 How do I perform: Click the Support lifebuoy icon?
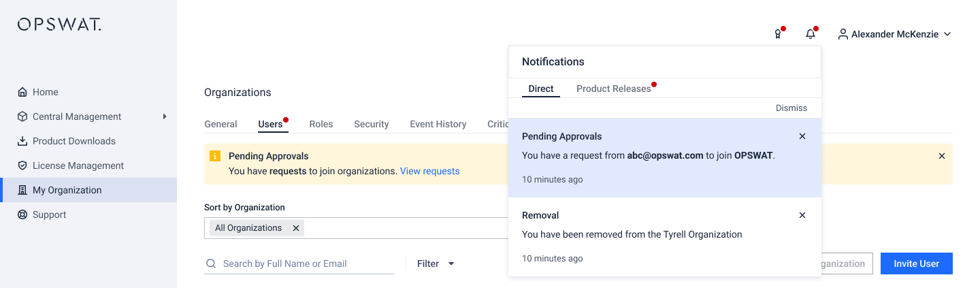22,214
